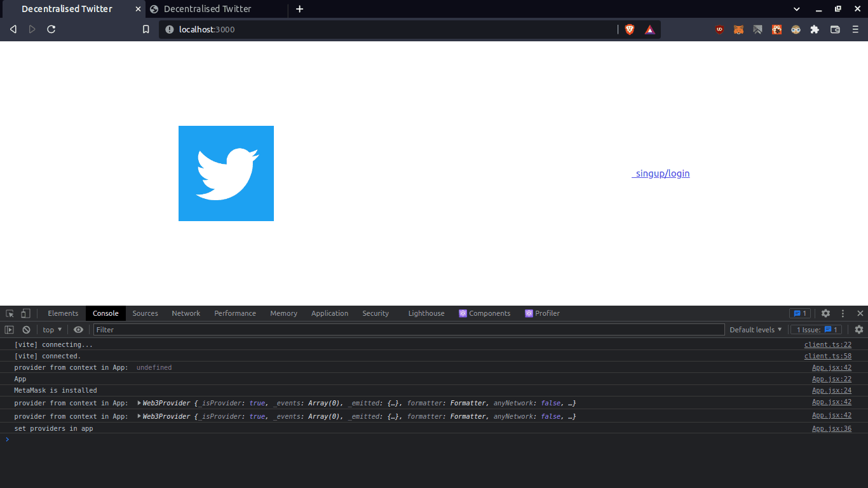Viewport: 868px width, 488px height.
Task: Open the React Components tab
Action: 484,313
